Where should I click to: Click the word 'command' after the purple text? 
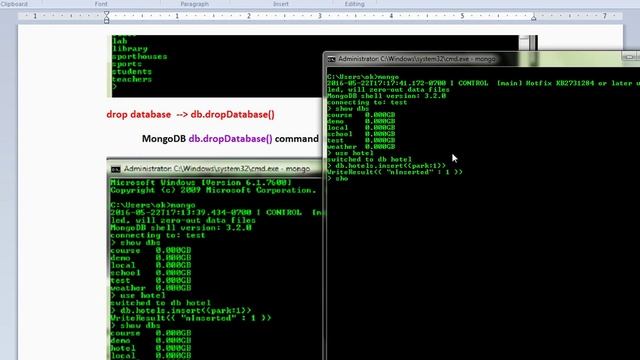(296, 139)
